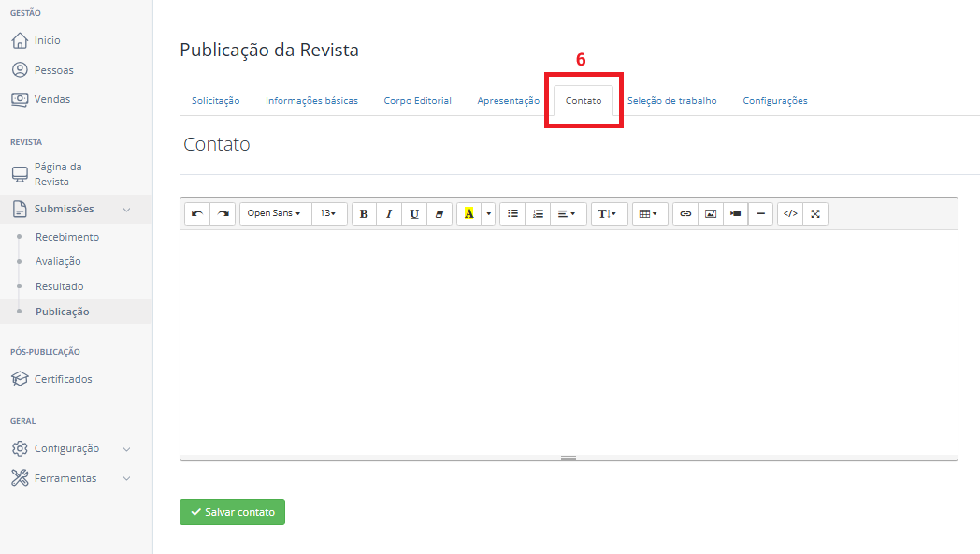Insert an ordered numbered list
The height and width of the screenshot is (554, 980).
click(538, 214)
